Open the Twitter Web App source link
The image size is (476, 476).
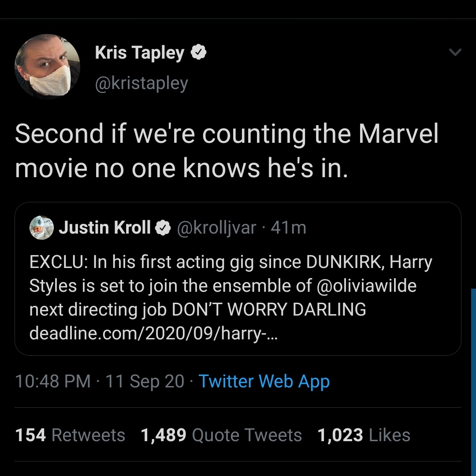(x=264, y=381)
